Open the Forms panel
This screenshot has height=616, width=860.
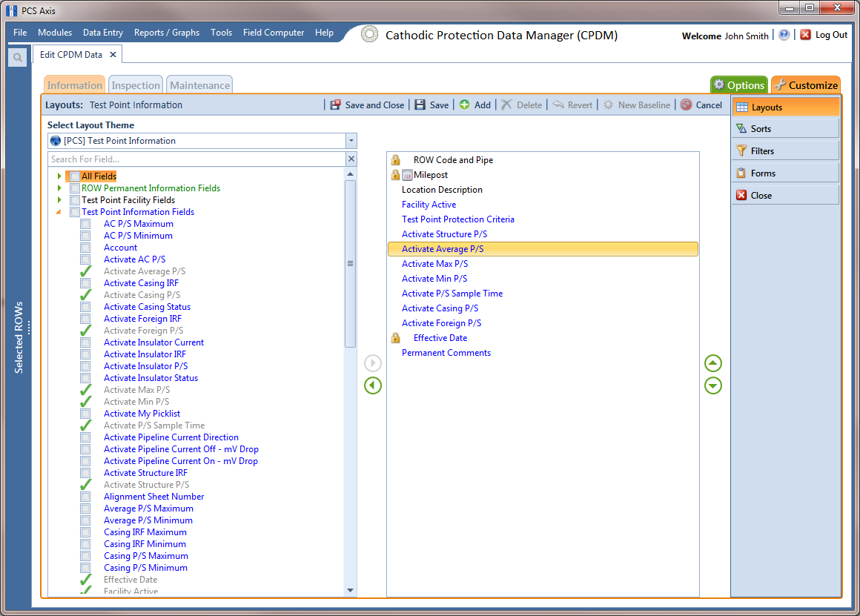tap(785, 173)
